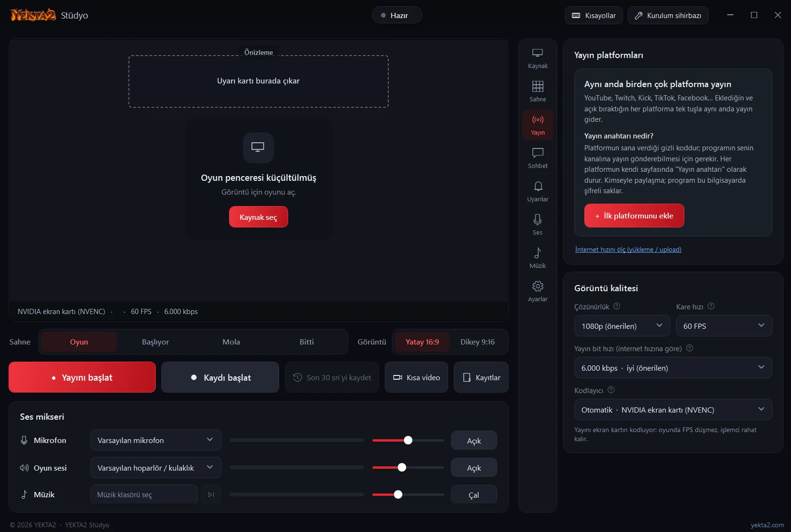The width and height of the screenshot is (791, 532).
Task: Switch view to Dikey 9:16
Action: (477, 342)
